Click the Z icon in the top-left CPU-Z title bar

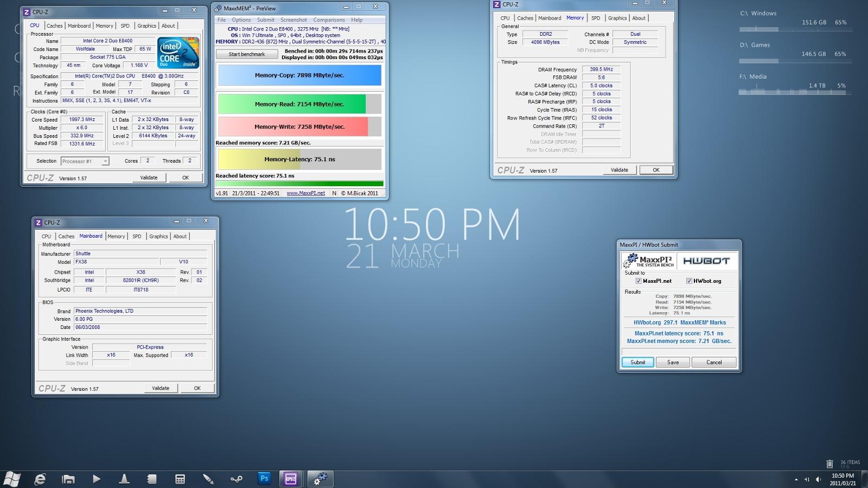pyautogui.click(x=27, y=12)
